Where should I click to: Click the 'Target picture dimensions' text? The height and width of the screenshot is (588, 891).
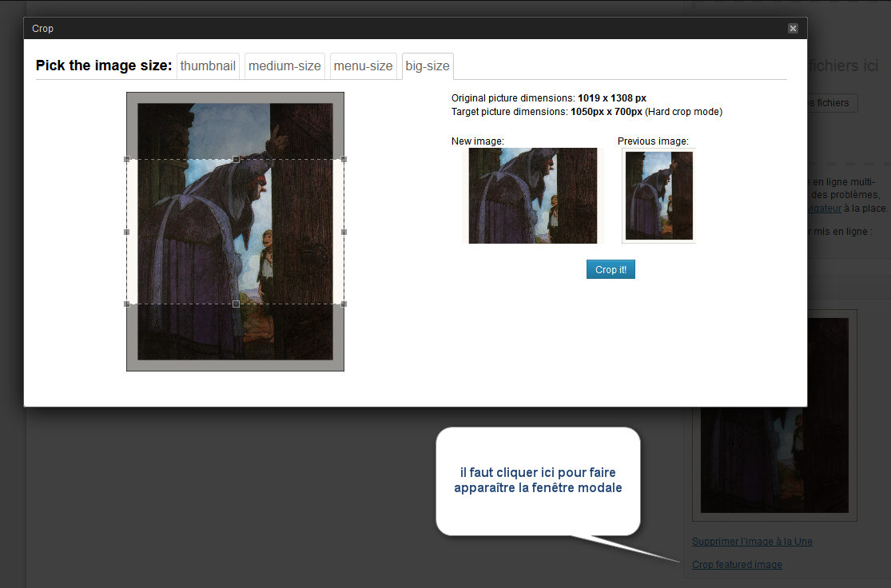pyautogui.click(x=587, y=112)
